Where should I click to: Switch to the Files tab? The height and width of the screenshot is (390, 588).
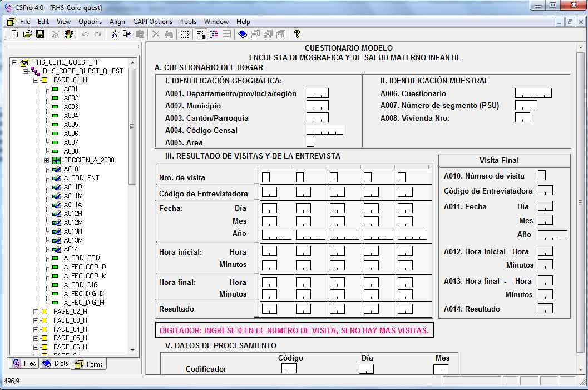[x=24, y=363]
